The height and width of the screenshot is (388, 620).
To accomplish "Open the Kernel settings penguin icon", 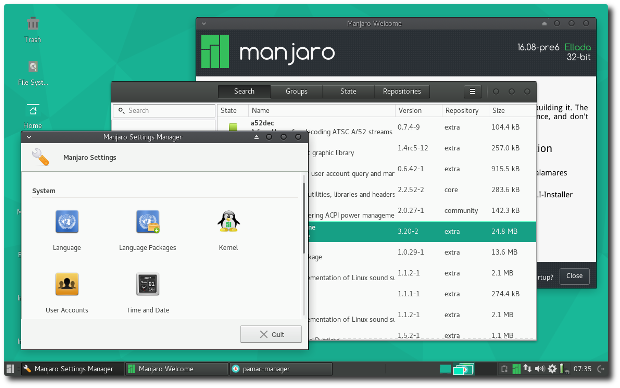I will click(x=228, y=221).
